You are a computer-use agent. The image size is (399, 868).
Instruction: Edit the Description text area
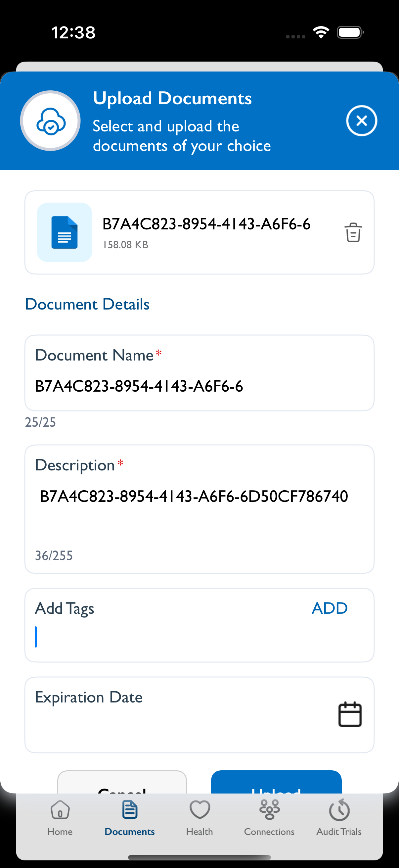[199, 509]
